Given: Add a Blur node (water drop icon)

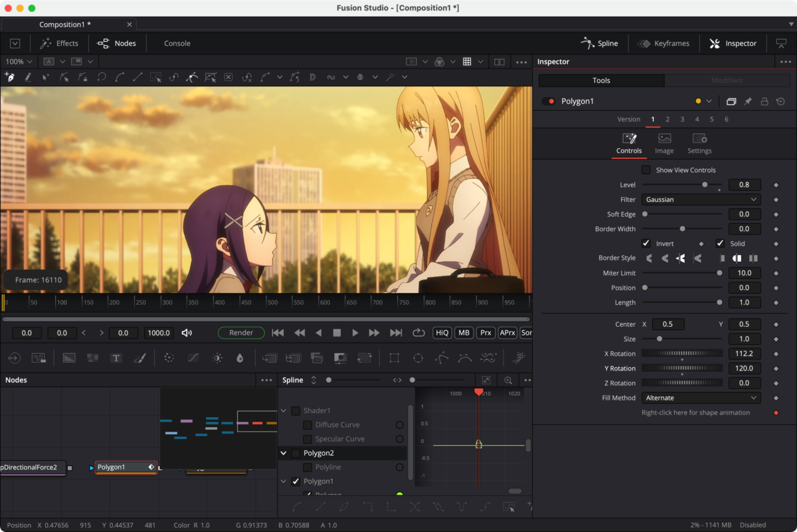Looking at the screenshot, I should coord(240,358).
